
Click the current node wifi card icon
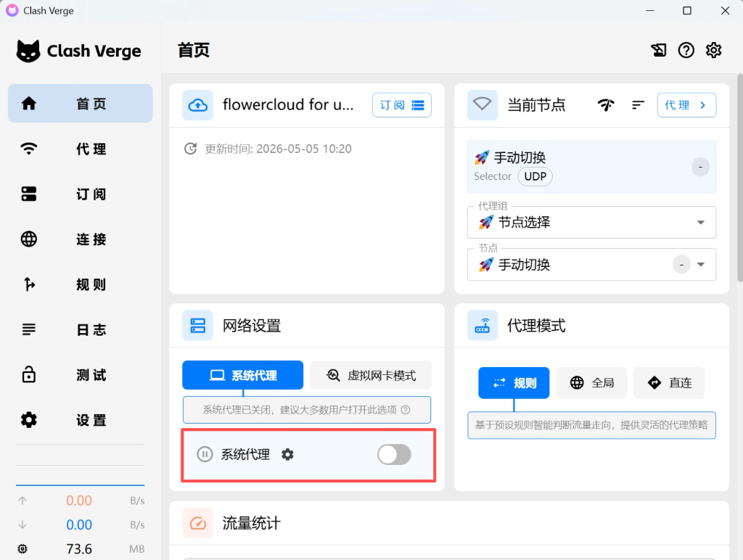[483, 104]
